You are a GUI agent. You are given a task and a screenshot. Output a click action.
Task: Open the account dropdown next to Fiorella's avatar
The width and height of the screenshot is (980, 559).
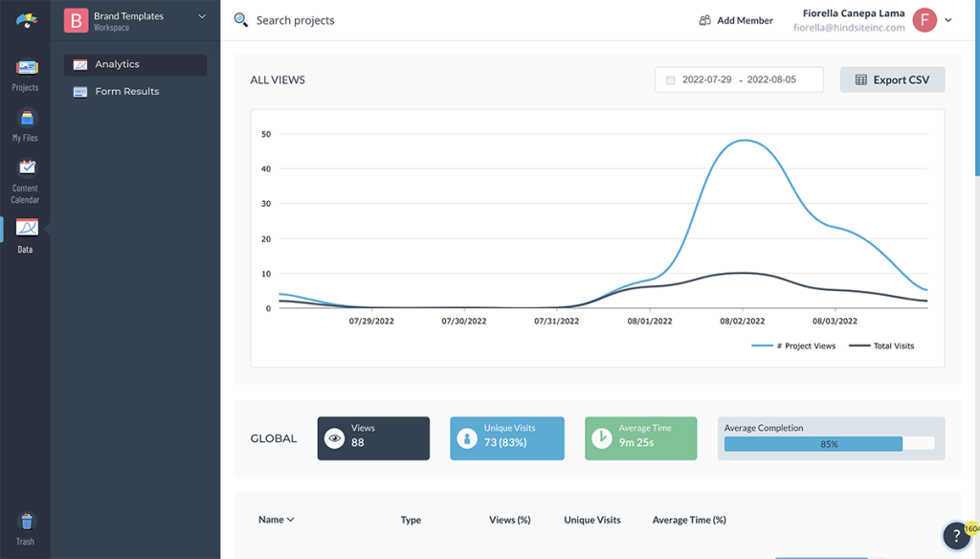pyautogui.click(x=947, y=20)
